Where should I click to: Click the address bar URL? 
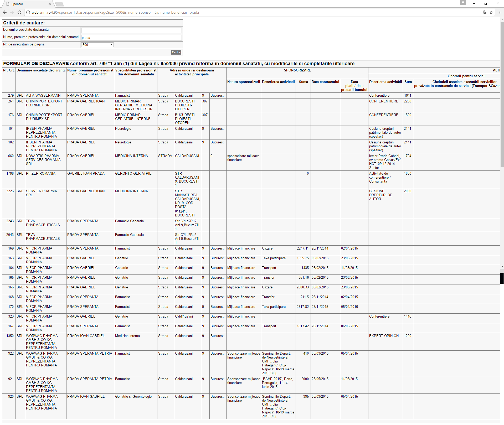point(115,12)
